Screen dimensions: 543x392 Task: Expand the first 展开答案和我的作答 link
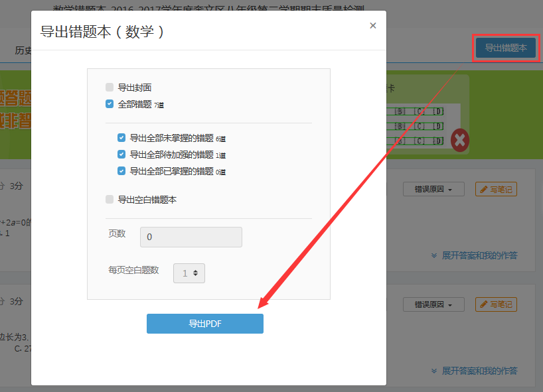click(475, 255)
